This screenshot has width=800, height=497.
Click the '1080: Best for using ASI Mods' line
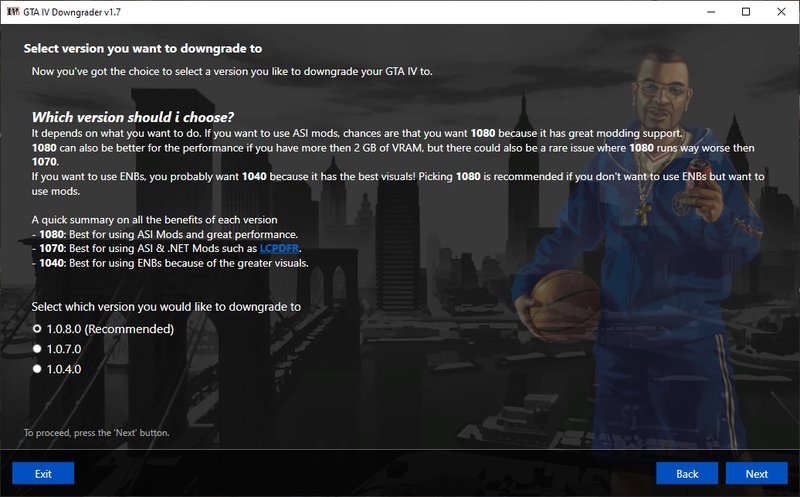click(165, 234)
